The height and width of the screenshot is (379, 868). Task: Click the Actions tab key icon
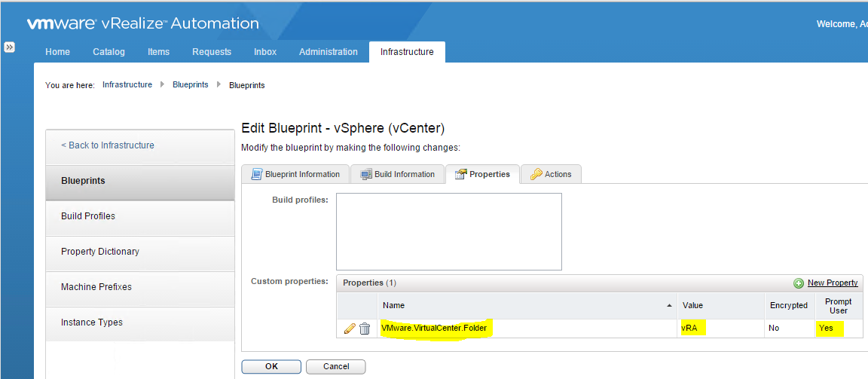pyautogui.click(x=536, y=174)
